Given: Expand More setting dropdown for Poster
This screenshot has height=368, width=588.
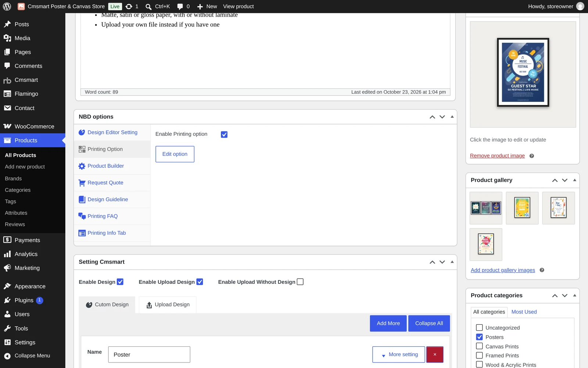Looking at the screenshot, I should click(399, 354).
